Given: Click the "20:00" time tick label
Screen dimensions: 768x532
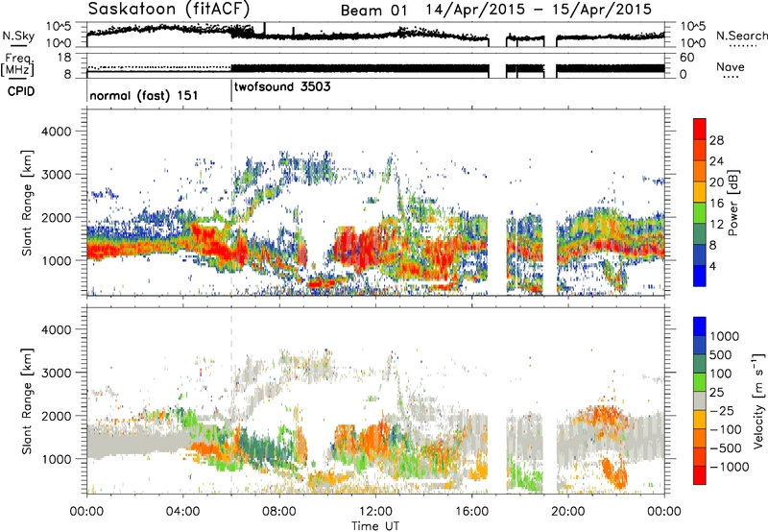Looking at the screenshot, I should click(x=567, y=512).
